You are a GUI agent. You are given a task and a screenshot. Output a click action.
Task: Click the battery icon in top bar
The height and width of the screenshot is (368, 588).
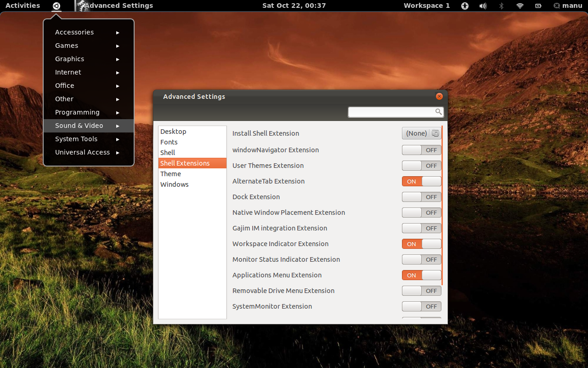(537, 6)
